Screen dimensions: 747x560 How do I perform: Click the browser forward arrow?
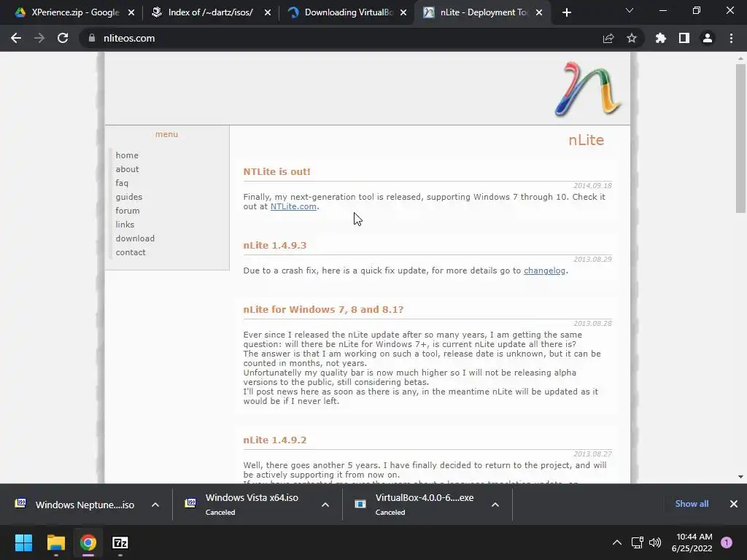39,38
